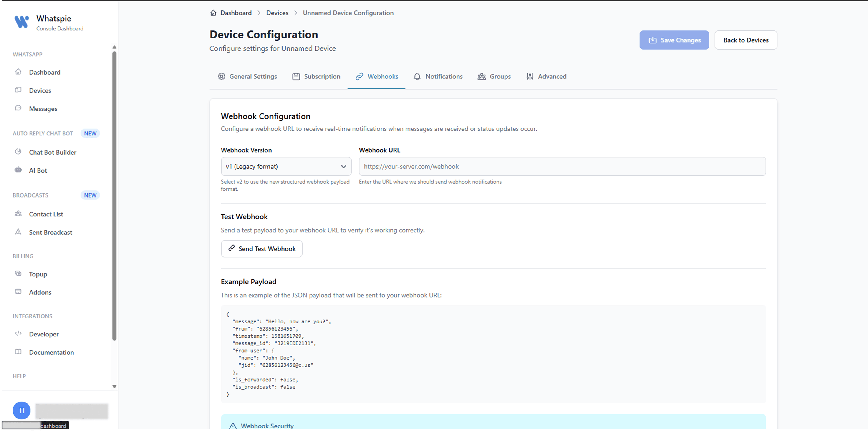Click the Dashboard home icon in sidebar
Image resolution: width=868 pixels, height=431 pixels.
[x=18, y=72]
